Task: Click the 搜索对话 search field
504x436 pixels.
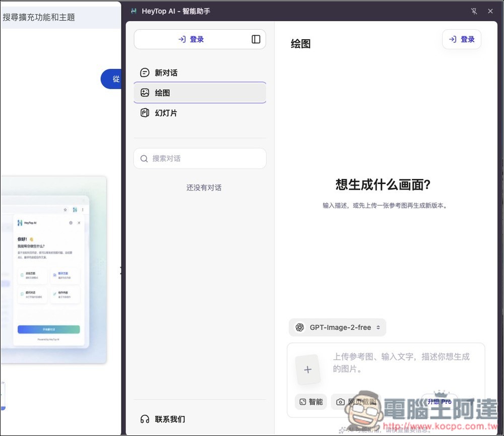Action: [200, 158]
